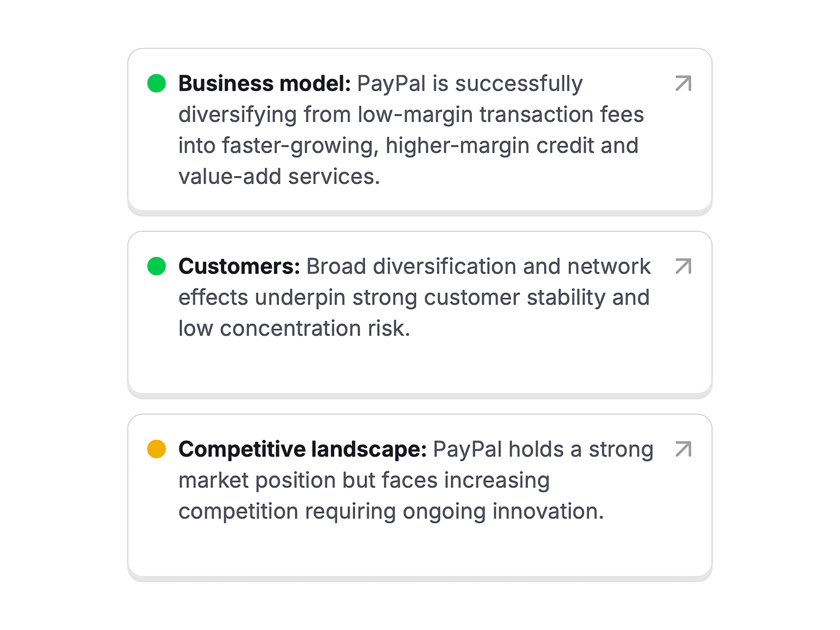Viewport: 840px width, 630px height.
Task: Click "Broad diversification and network" text
Action: click(x=478, y=266)
